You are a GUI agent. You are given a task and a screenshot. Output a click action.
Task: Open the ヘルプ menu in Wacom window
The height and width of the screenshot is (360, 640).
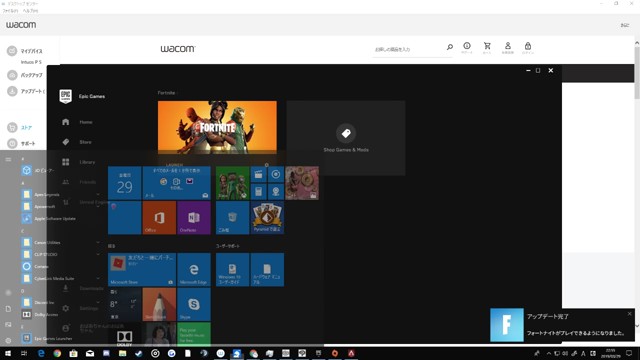pos(31,11)
